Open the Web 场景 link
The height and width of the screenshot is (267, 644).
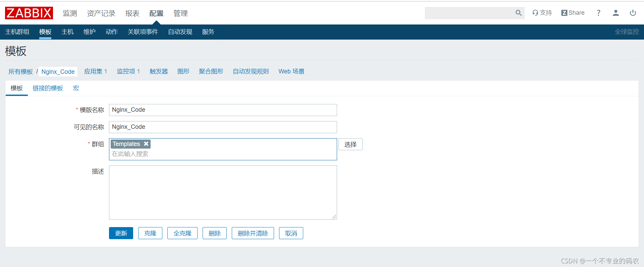coord(291,71)
